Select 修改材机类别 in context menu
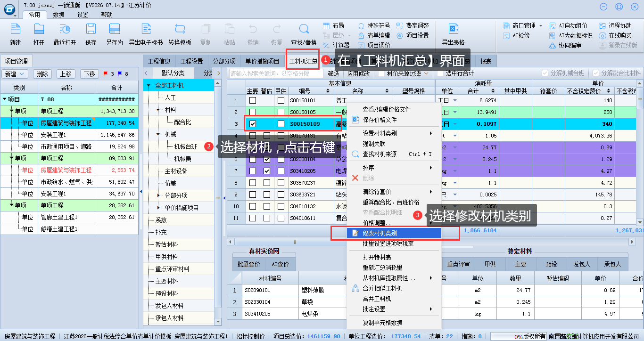The height and width of the screenshot is (341, 644). coord(394,233)
